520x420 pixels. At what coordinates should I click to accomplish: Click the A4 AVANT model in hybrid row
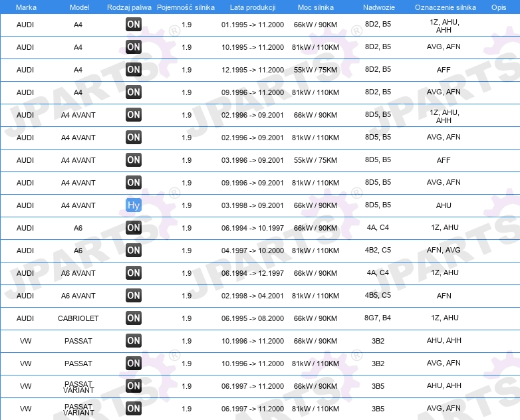tap(78, 205)
